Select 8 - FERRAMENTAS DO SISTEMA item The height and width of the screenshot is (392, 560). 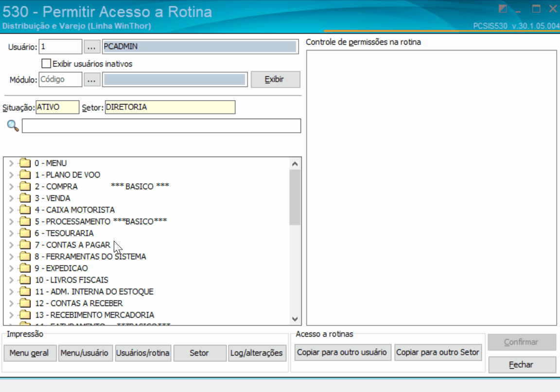click(x=90, y=257)
